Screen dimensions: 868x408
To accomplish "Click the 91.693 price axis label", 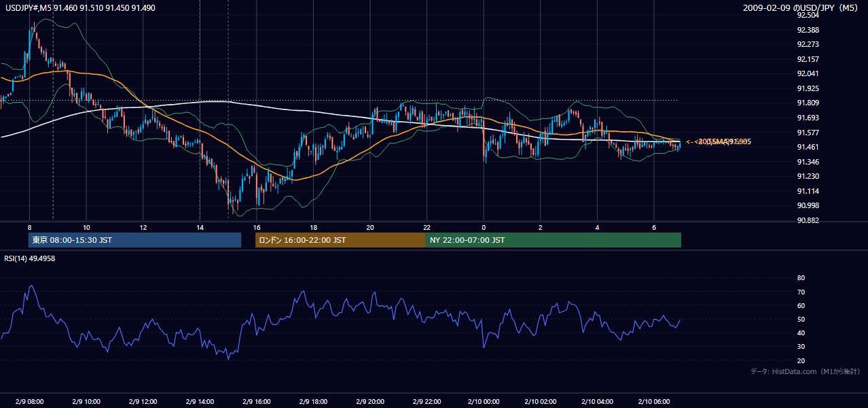I will (808, 118).
